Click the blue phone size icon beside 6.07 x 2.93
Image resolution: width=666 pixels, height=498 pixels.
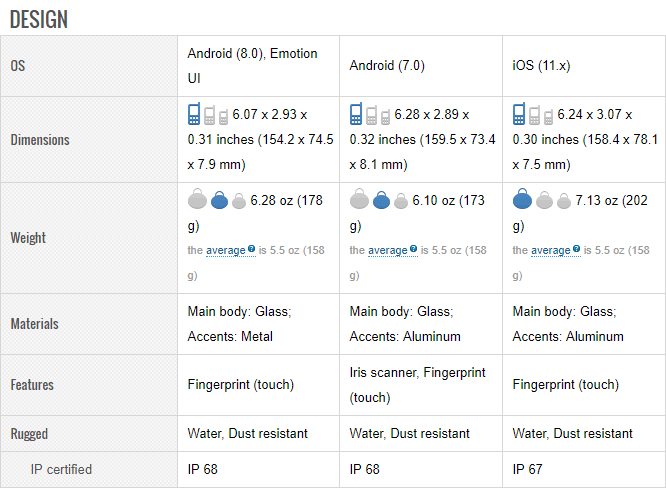tap(195, 114)
